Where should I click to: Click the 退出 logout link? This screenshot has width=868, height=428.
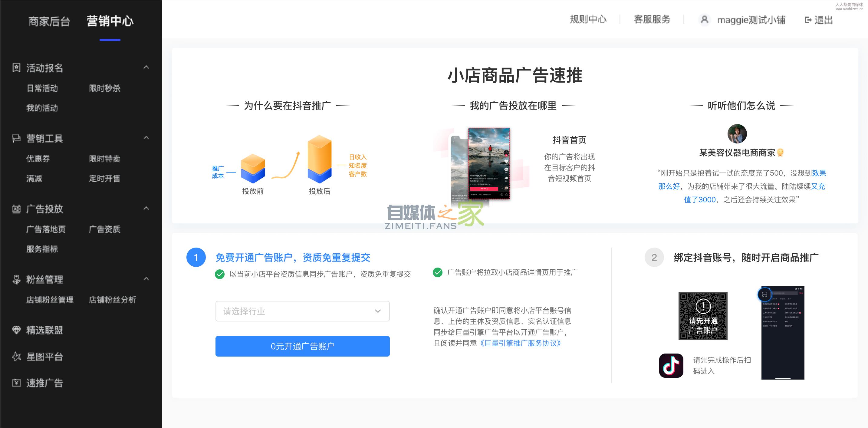pyautogui.click(x=818, y=20)
